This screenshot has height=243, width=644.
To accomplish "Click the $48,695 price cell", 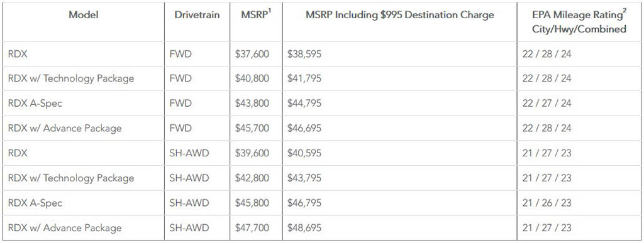I will pos(304,228).
